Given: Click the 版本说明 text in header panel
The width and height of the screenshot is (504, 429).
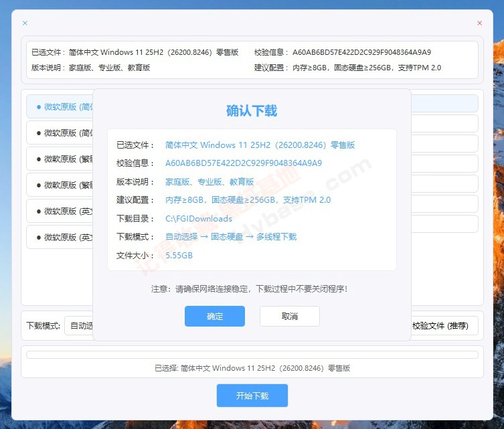Looking at the screenshot, I should click(x=90, y=68).
